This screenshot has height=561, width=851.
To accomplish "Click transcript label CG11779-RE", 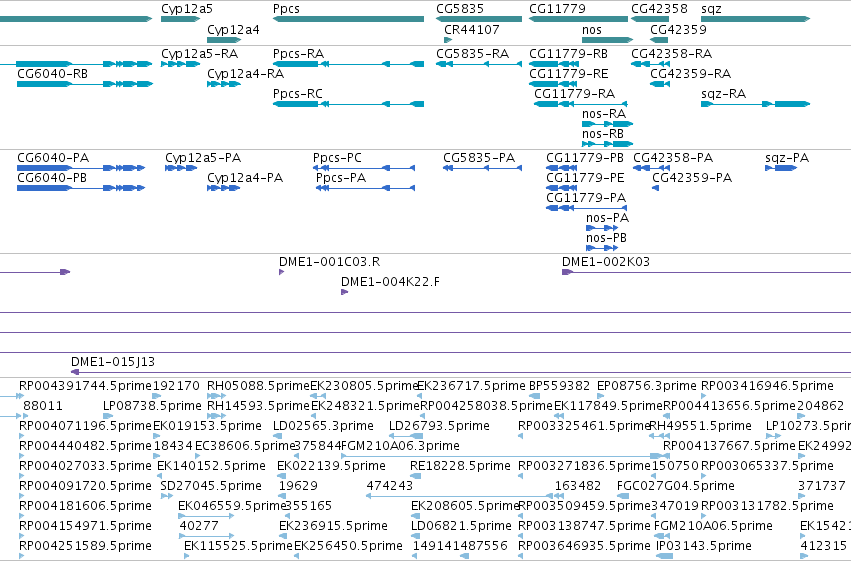I will (x=568, y=74).
